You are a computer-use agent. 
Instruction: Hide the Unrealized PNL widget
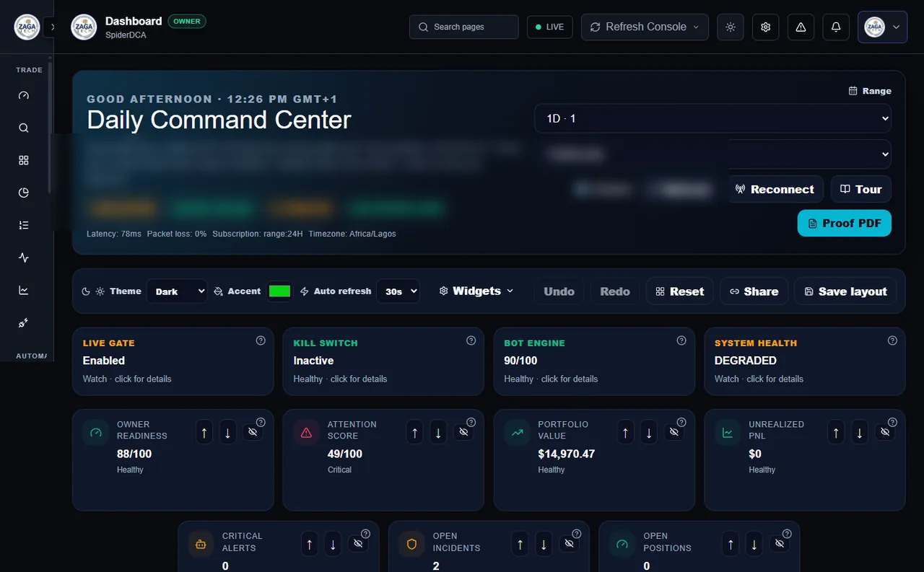(884, 432)
